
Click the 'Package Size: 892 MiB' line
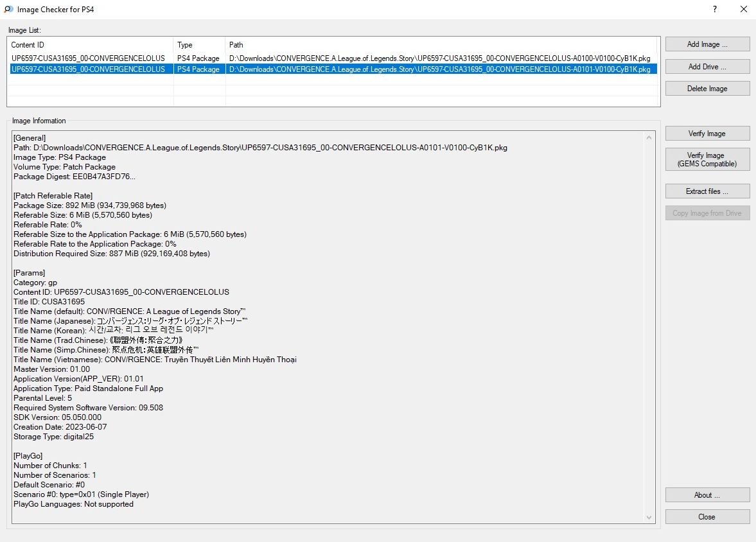[x=90, y=205]
